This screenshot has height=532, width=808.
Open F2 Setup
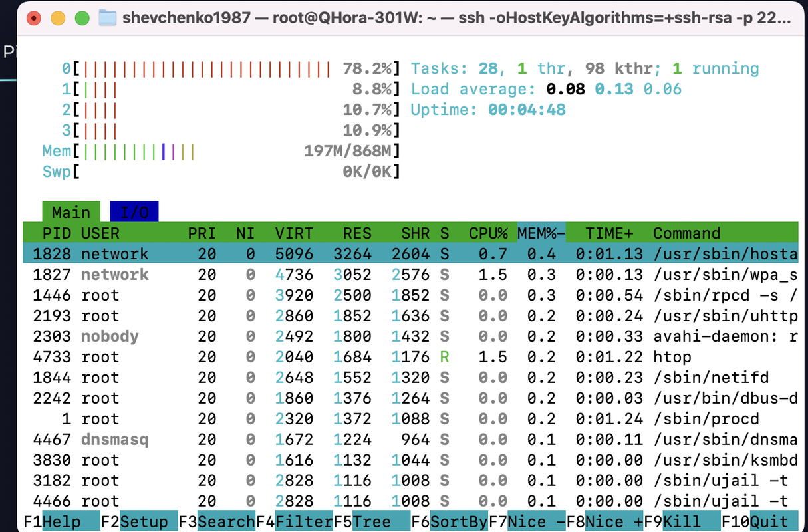[140, 521]
